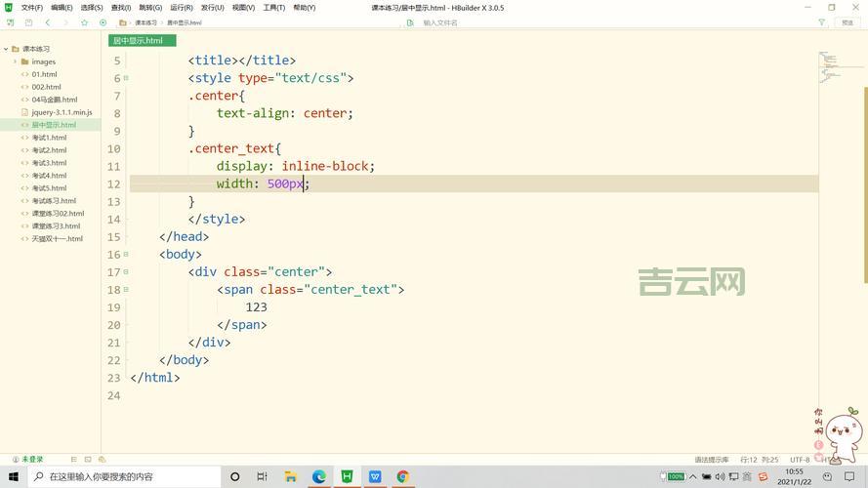Click HBuilder X icon in the taskbar
Viewport: 868px width, 488px height.
pos(347,476)
